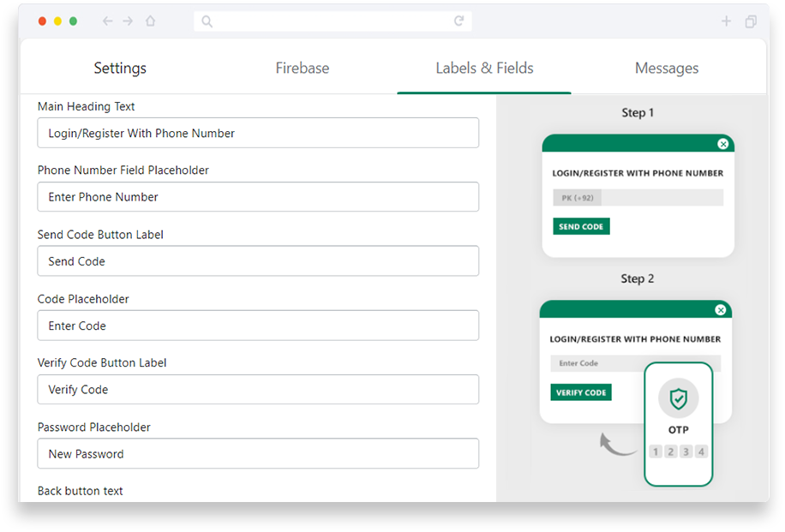Close the Step 2 preview popup
785x532 pixels.
click(720, 310)
